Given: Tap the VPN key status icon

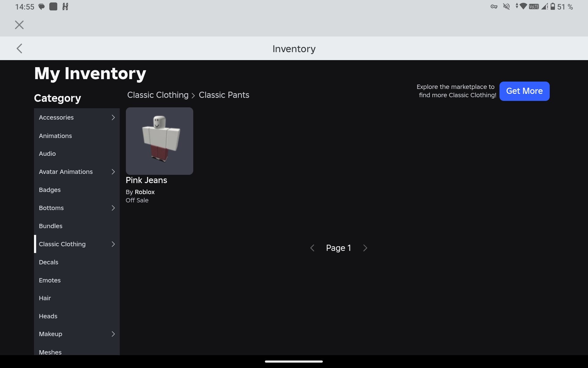Looking at the screenshot, I should [494, 6].
